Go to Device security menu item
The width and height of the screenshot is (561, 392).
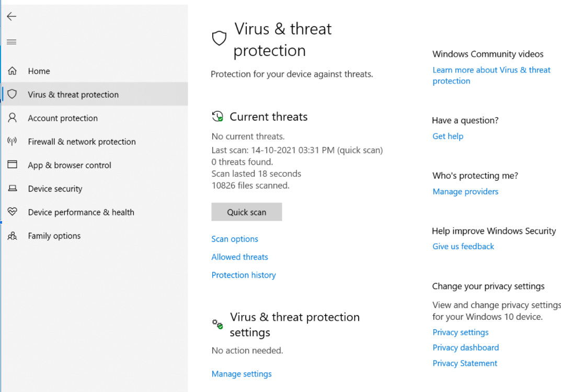(55, 189)
